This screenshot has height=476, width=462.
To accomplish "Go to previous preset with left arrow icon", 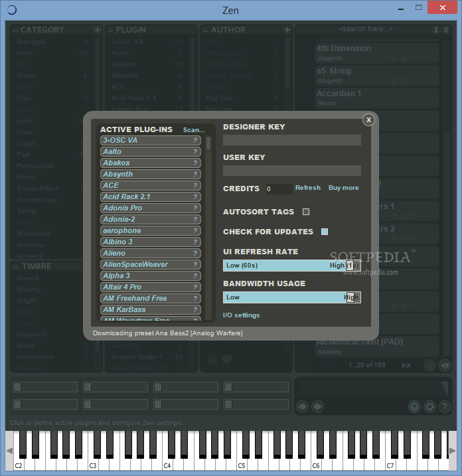I will pyautogui.click(x=302, y=406).
